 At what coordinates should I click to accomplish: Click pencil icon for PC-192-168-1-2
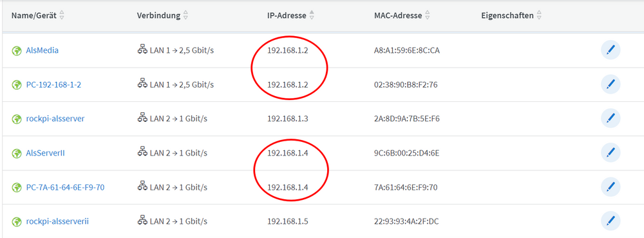tap(611, 84)
